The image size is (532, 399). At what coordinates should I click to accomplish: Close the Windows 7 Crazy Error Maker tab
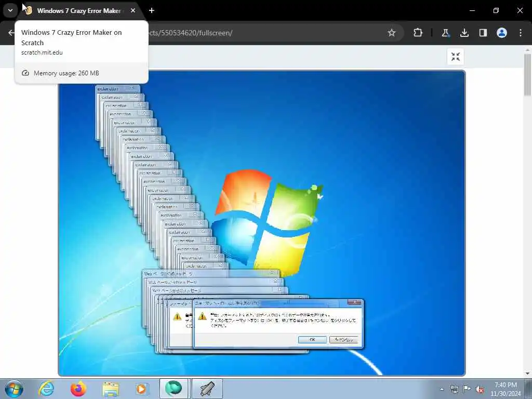coord(133,10)
